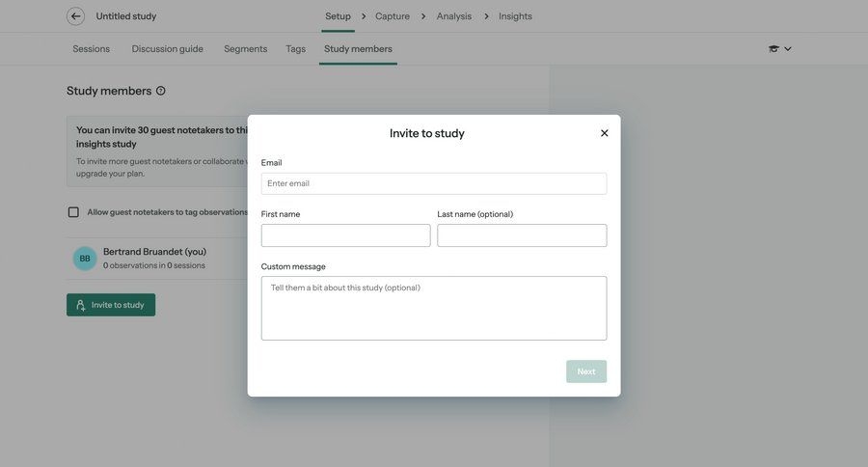Open the Insights step
Image resolution: width=868 pixels, height=467 pixels.
click(515, 16)
